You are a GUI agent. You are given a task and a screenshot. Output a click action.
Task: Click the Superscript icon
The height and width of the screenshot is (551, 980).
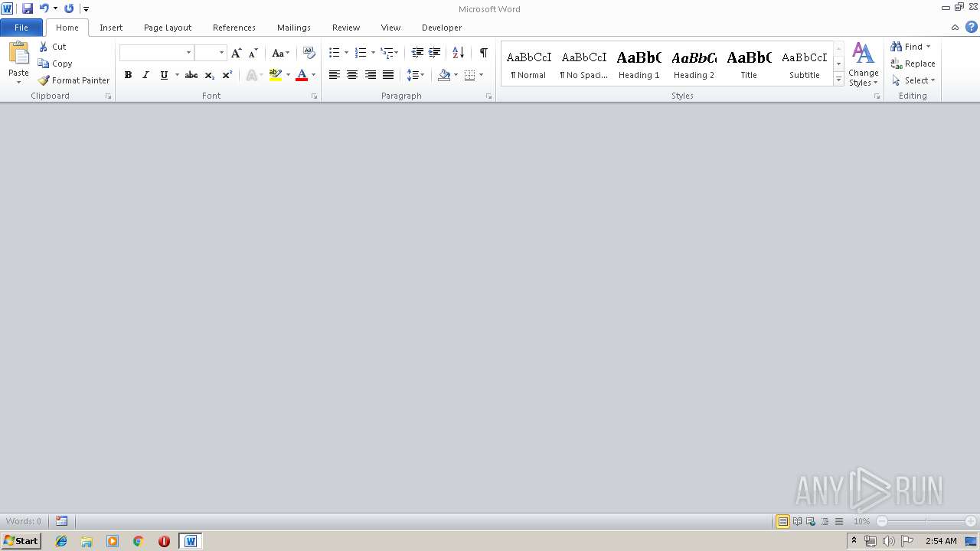227,75
